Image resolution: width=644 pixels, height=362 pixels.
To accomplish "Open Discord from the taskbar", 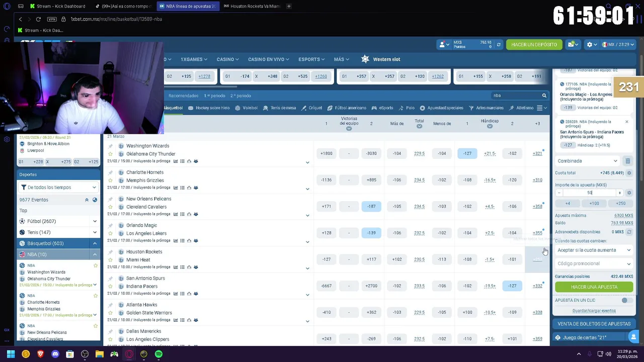I will pos(55,354).
